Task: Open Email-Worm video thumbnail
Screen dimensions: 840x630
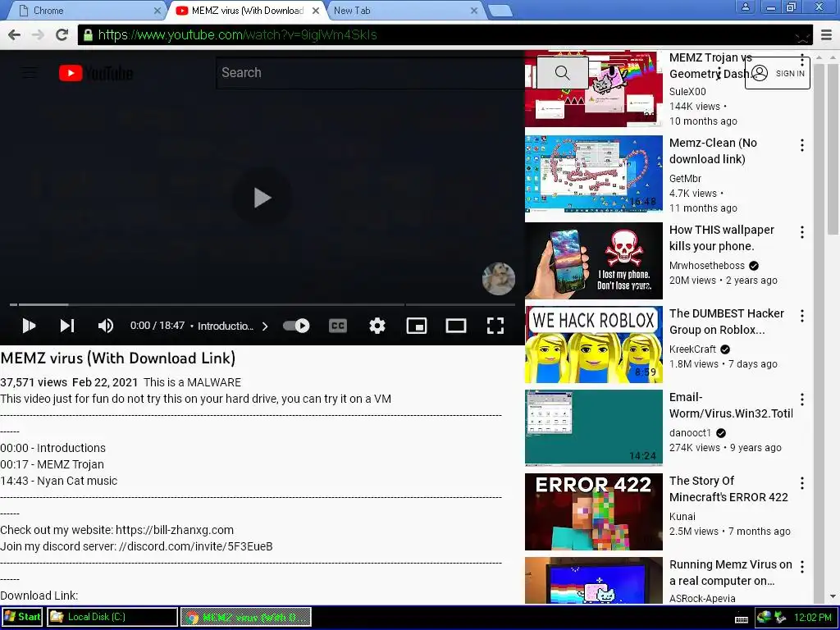Action: click(x=594, y=428)
